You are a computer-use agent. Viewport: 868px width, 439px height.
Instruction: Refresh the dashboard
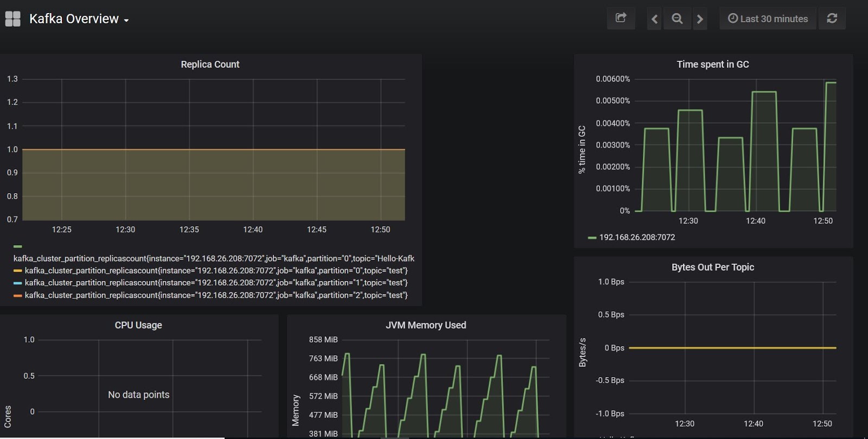coord(832,18)
